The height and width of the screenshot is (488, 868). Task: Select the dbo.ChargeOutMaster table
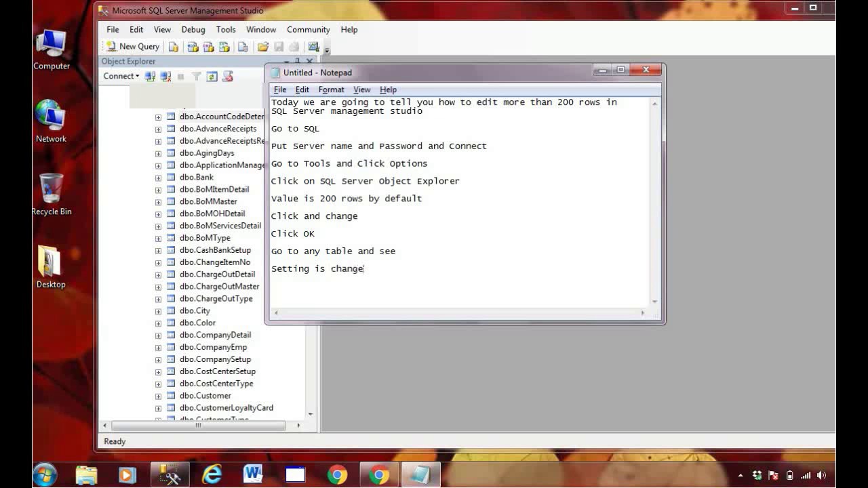[219, 287]
